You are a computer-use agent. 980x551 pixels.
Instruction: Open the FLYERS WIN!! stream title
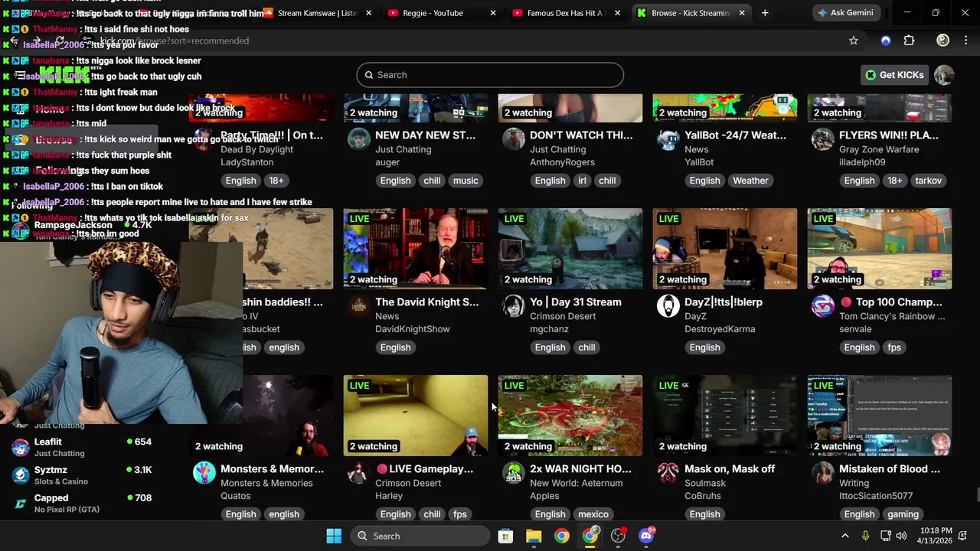889,135
